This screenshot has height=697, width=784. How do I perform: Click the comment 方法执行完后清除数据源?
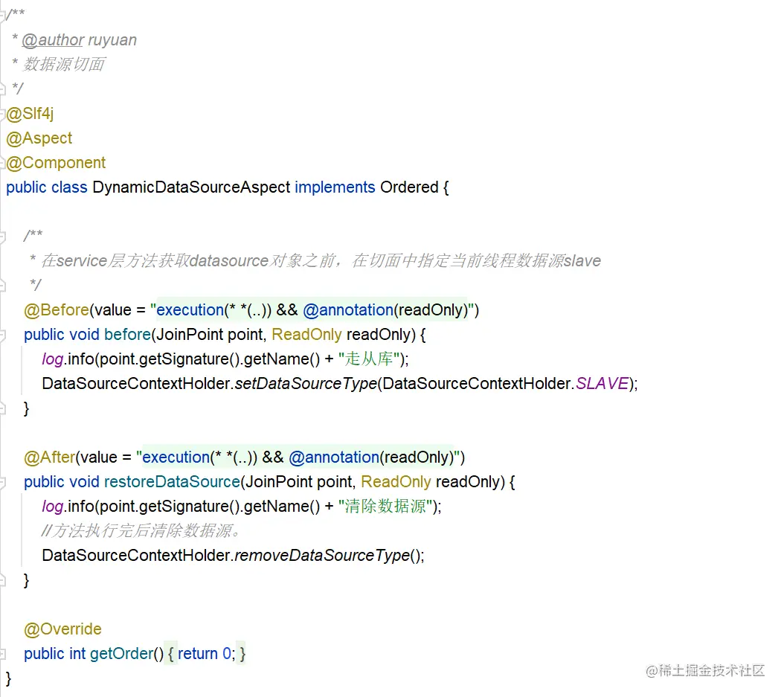coord(141,530)
